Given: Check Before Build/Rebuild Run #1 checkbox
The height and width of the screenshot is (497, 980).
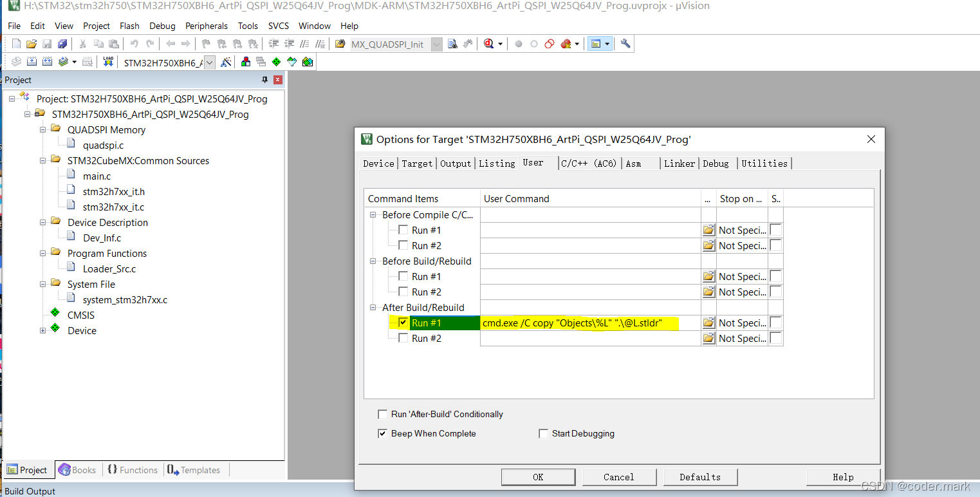Looking at the screenshot, I should point(403,276).
